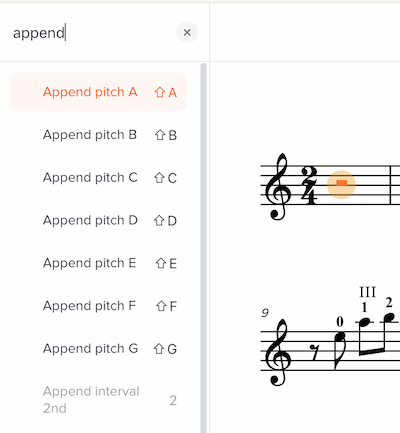400x433 pixels.
Task: Choose Append pitch D from list
Action: point(99,220)
